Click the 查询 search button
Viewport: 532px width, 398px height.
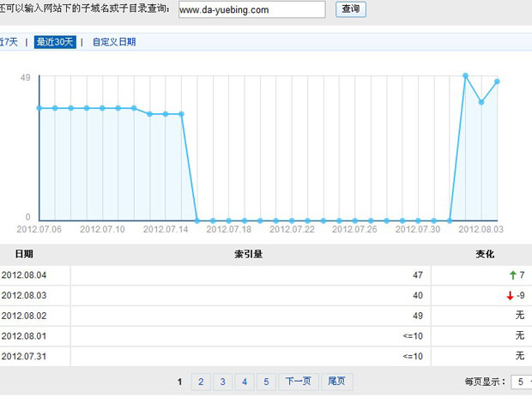[x=350, y=9]
